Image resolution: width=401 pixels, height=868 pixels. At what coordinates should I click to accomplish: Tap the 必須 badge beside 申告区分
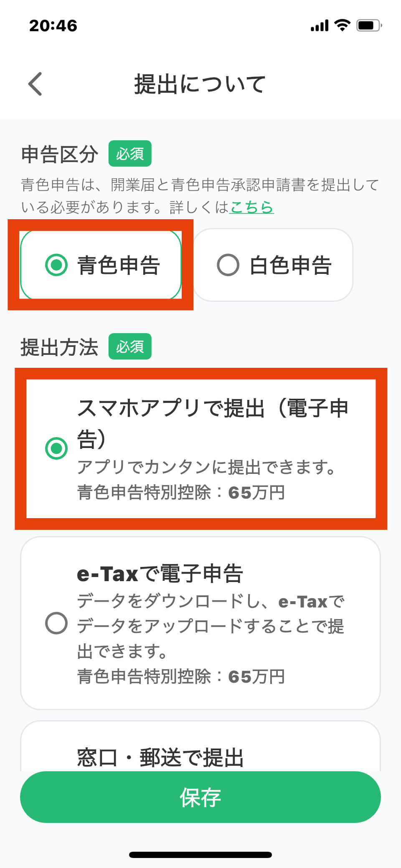tap(130, 154)
